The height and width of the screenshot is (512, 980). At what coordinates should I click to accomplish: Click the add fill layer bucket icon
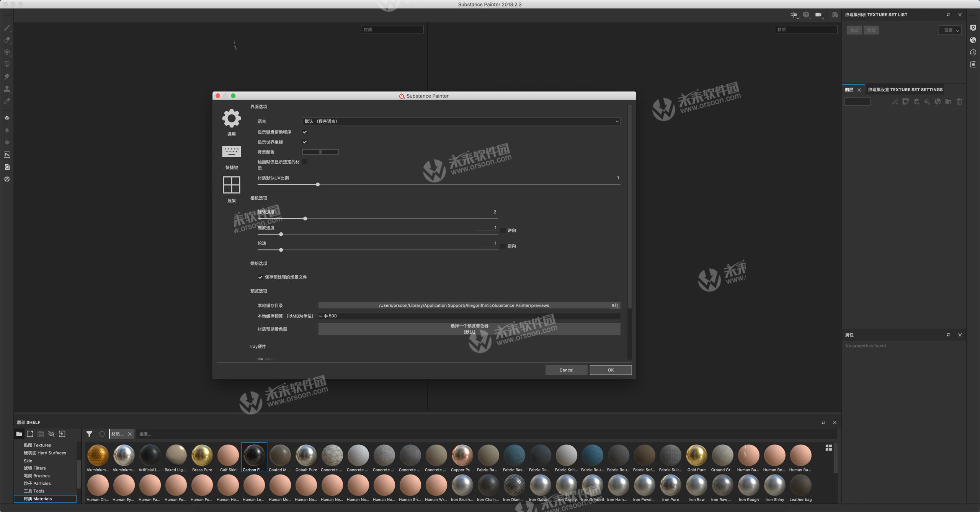pyautogui.click(x=927, y=101)
